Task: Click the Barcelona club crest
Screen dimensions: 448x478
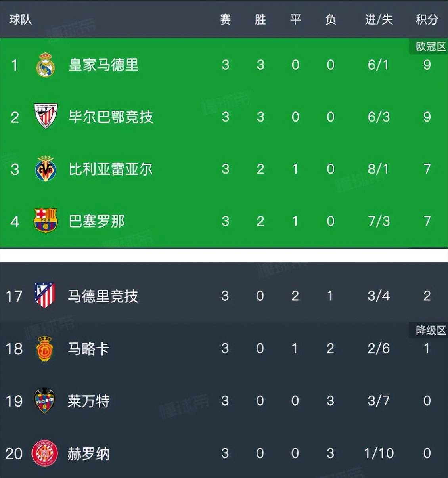Action: click(x=46, y=220)
